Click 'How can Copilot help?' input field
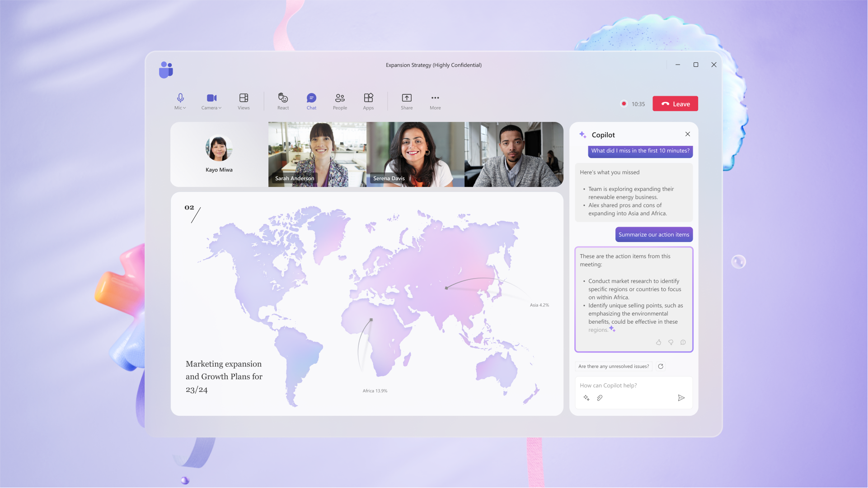The width and height of the screenshot is (868, 488). click(633, 385)
